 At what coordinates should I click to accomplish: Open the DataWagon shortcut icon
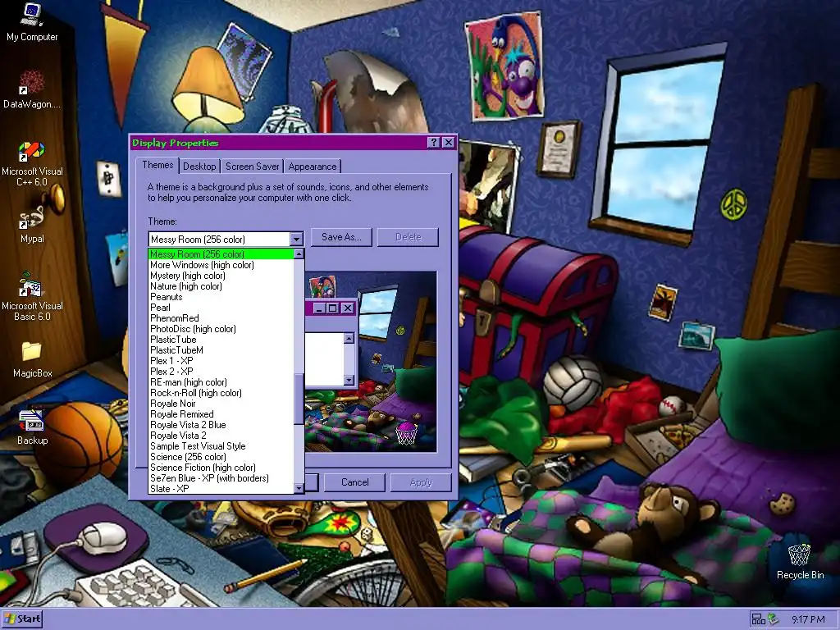pos(32,89)
